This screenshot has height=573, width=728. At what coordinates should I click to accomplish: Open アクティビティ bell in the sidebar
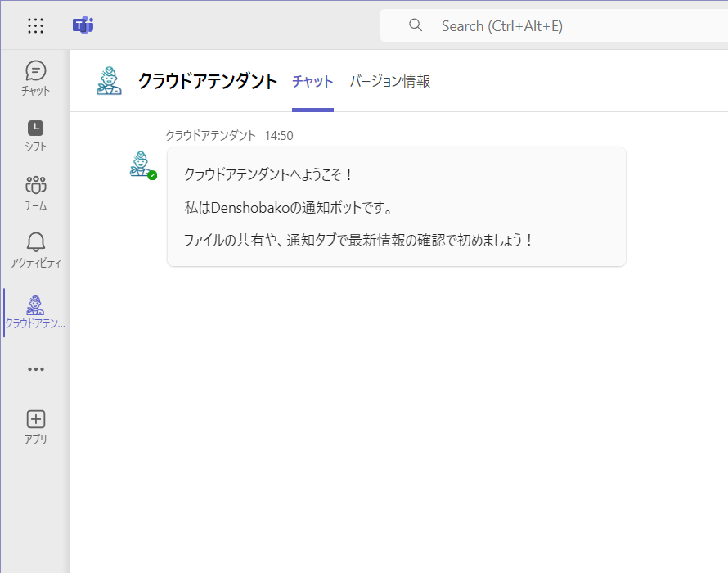(x=36, y=250)
